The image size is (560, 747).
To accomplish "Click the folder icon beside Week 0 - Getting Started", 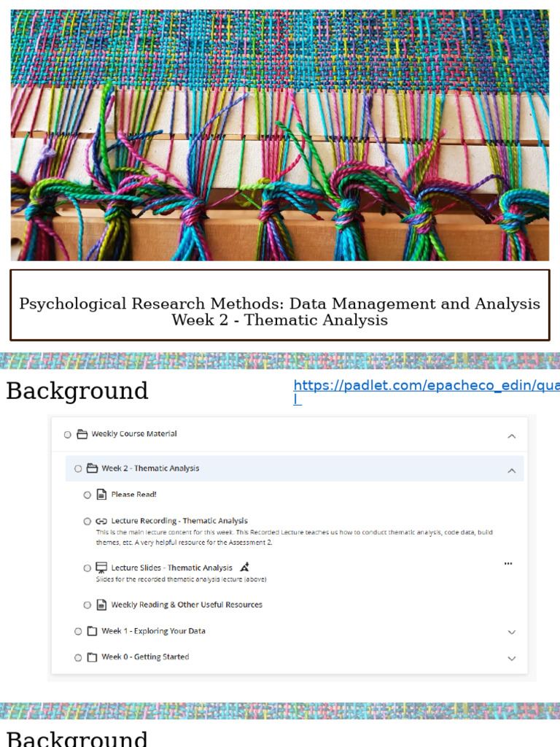I will click(x=92, y=657).
